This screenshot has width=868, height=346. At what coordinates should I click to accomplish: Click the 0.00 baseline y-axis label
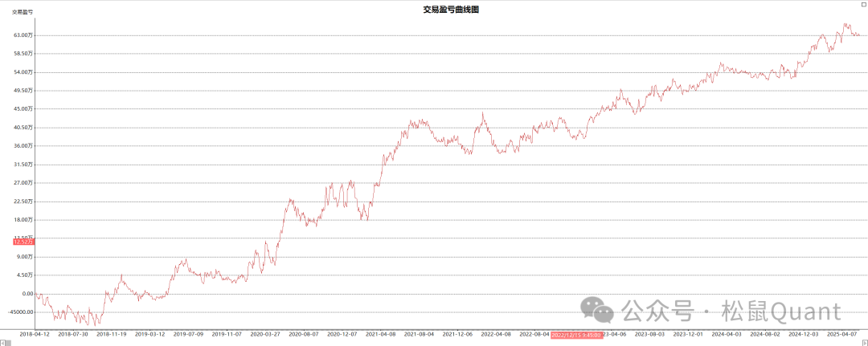(27, 294)
